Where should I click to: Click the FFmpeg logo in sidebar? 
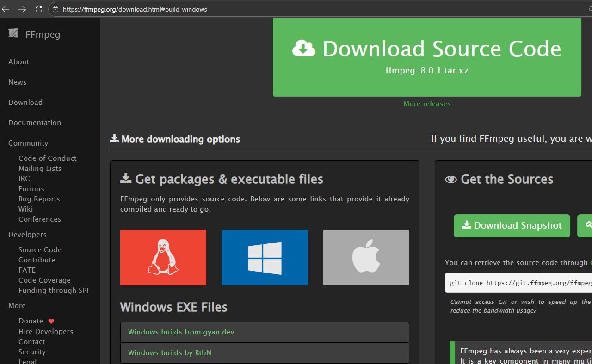tap(13, 33)
